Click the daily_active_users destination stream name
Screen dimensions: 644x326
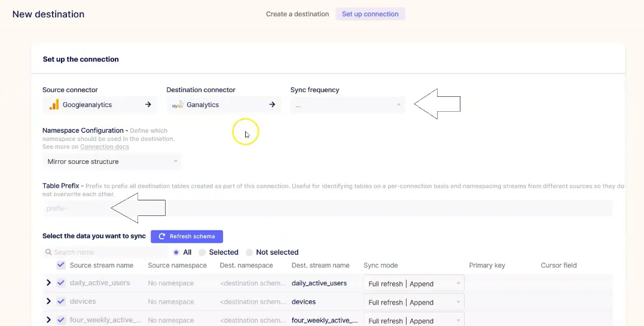coord(319,284)
